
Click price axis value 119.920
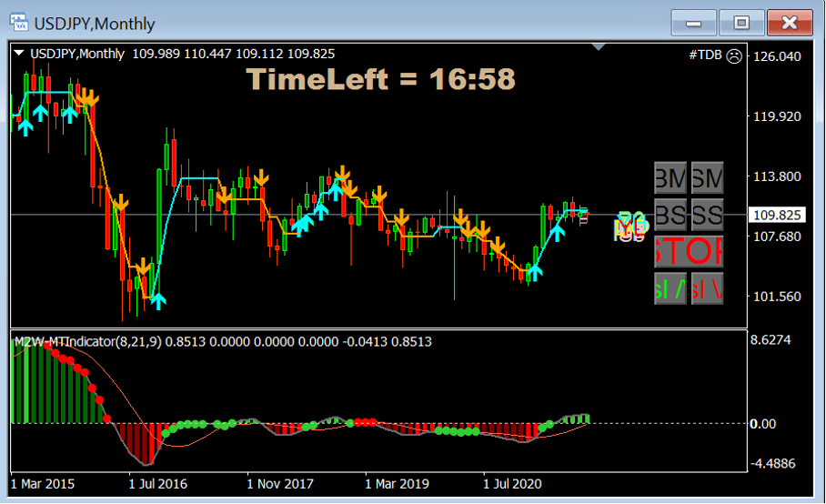[778, 116]
